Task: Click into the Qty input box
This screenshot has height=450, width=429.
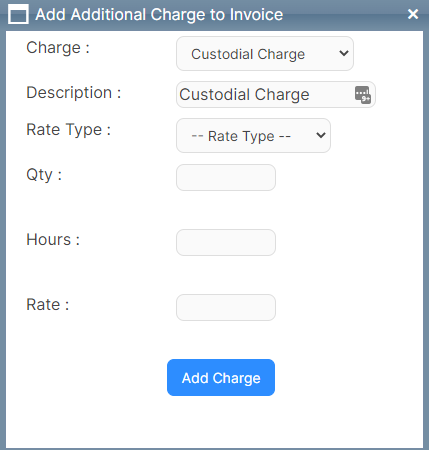Action: pos(226,177)
